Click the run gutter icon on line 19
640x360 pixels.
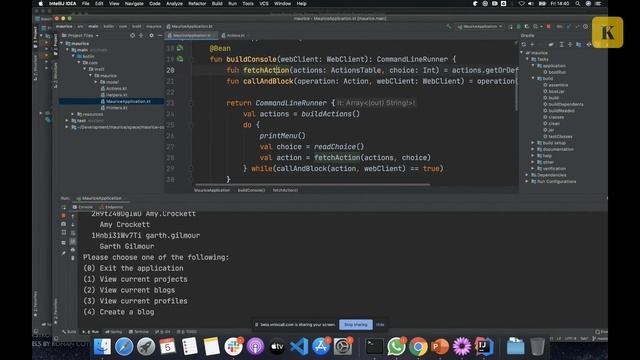point(180,59)
